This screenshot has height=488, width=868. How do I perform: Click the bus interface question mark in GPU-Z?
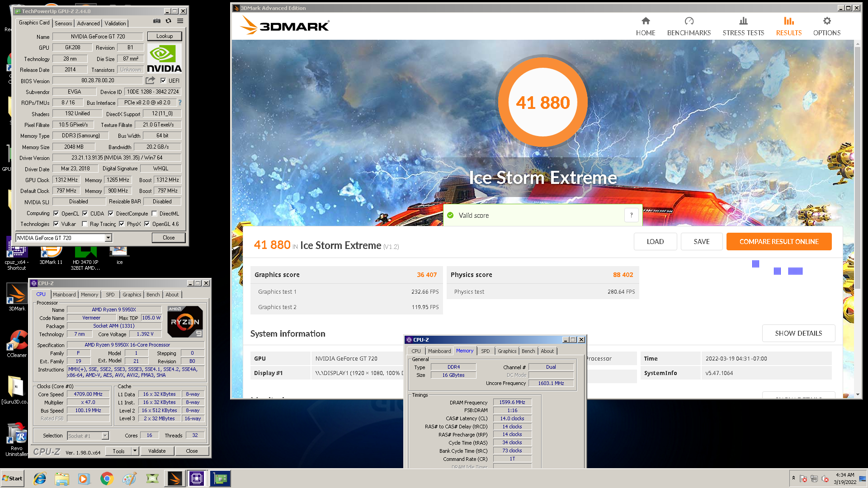179,103
